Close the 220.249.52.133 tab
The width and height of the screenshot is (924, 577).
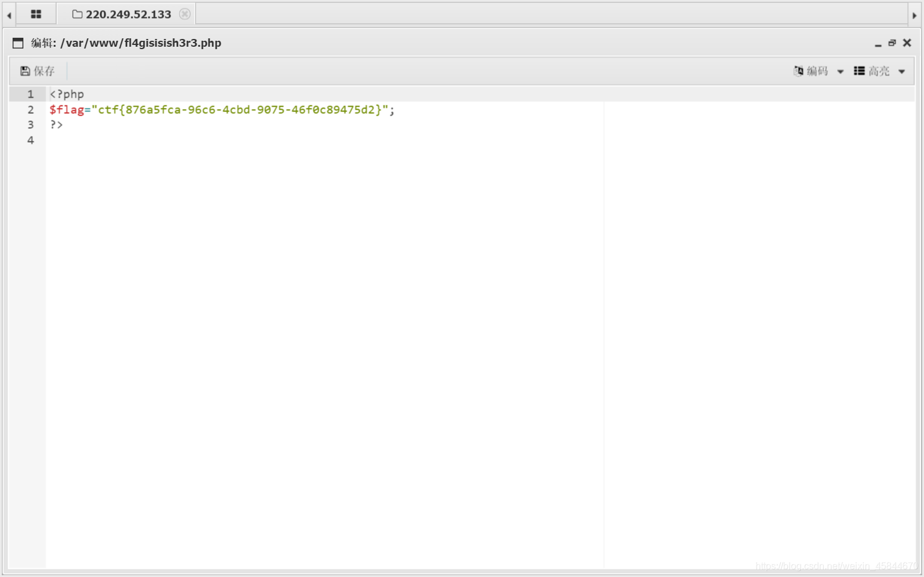185,13
